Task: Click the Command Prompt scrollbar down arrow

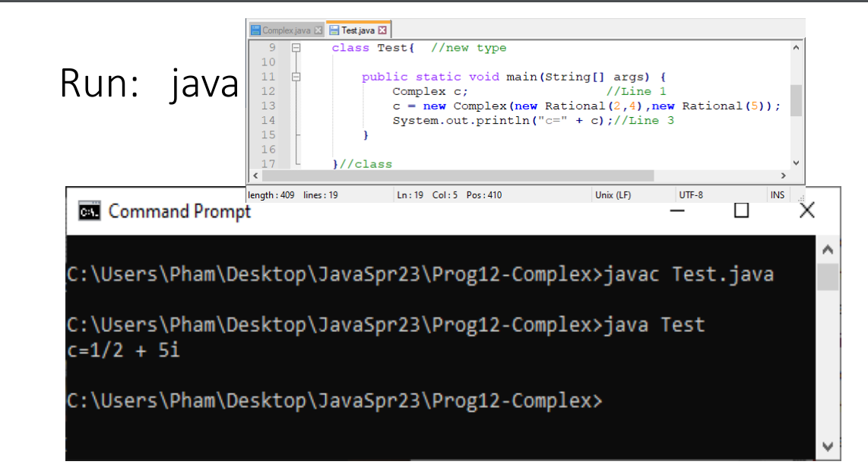Action: (x=828, y=447)
